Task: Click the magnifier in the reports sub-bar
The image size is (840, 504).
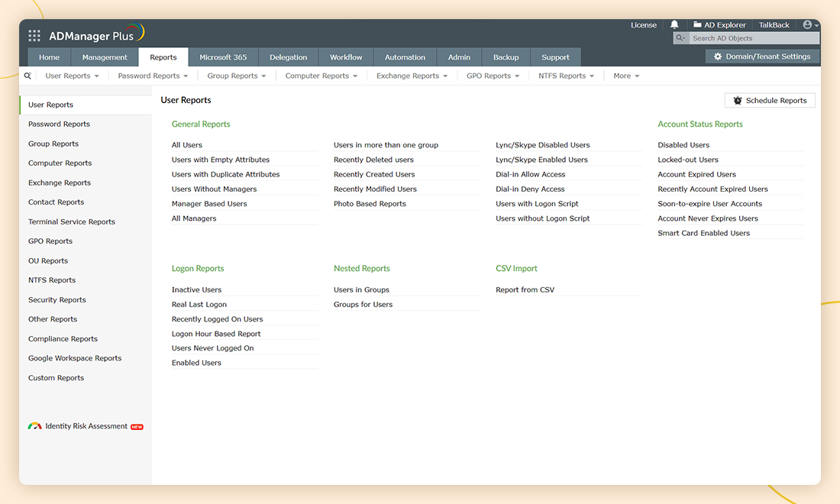Action: [x=28, y=76]
